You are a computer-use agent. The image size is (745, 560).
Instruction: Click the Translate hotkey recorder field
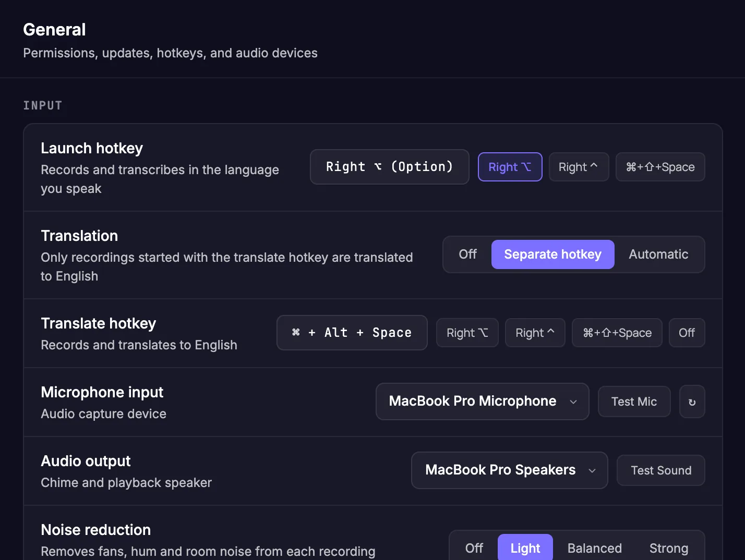coord(352,333)
